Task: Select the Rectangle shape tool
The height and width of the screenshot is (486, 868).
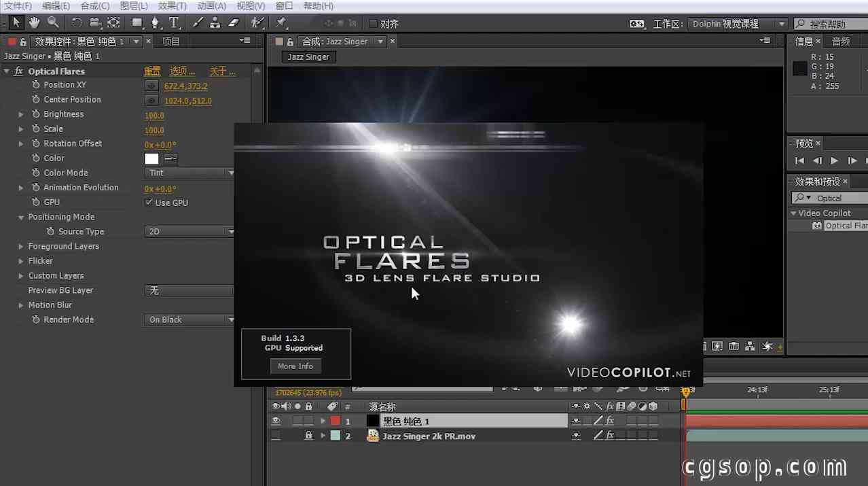Action: tap(137, 23)
